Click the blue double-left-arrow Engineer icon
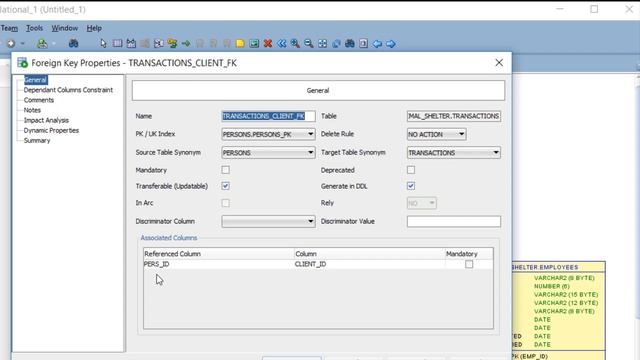The height and width of the screenshot is (360, 640). [x=282, y=43]
